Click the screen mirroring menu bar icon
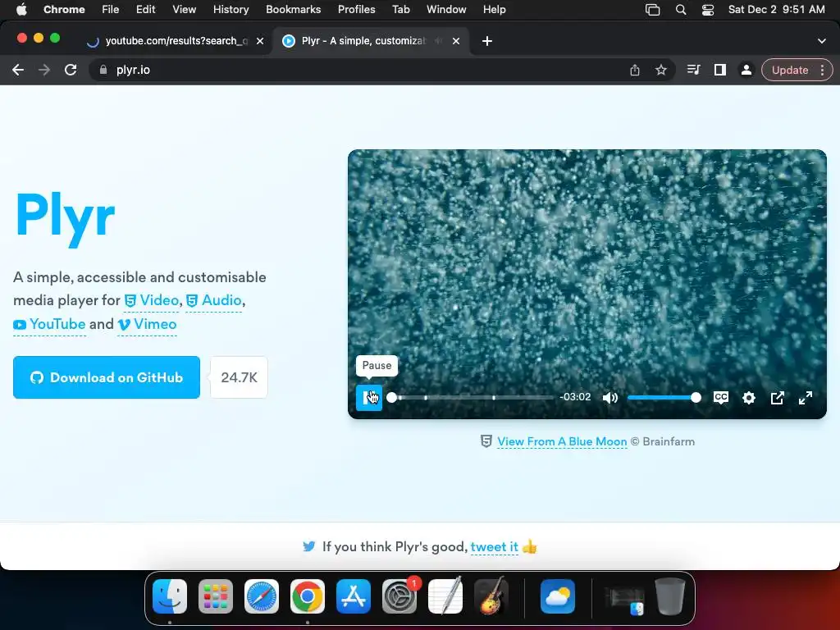Screen dimensions: 840x630 [x=652, y=9]
